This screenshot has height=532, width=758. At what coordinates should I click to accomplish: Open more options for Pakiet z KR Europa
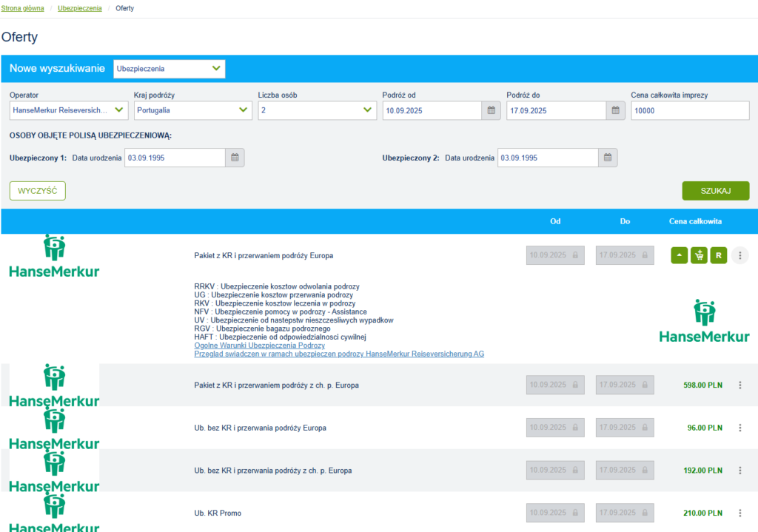[739, 255]
